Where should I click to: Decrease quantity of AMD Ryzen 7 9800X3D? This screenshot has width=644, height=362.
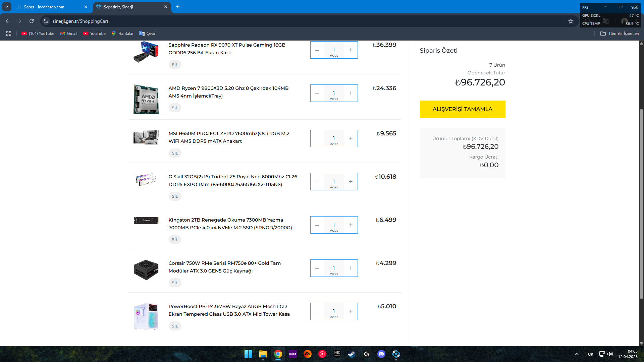(317, 94)
